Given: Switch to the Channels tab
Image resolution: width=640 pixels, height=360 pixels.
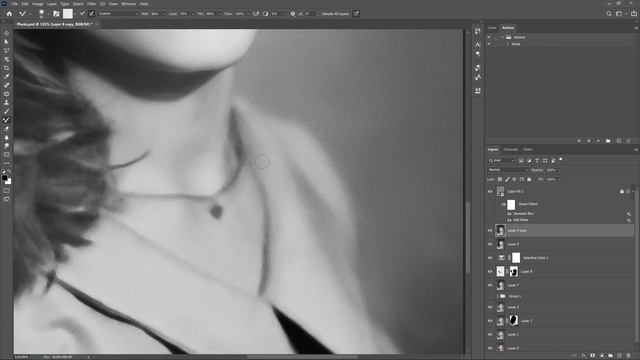Looking at the screenshot, I should [510, 149].
